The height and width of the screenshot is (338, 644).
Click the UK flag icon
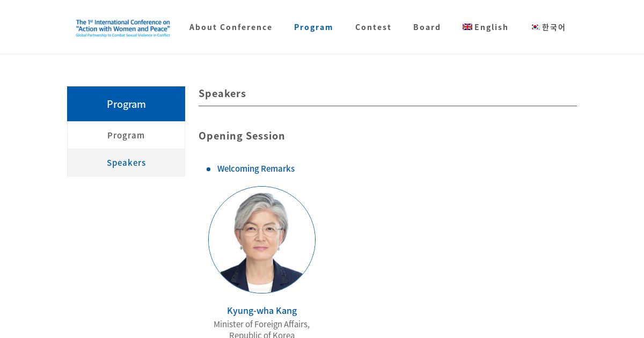(467, 27)
